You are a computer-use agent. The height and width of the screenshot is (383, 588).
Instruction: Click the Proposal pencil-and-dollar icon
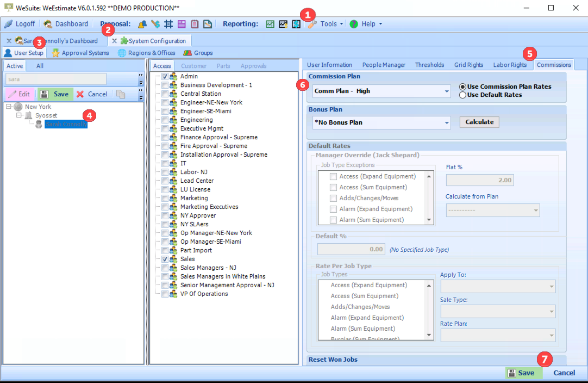pos(155,24)
